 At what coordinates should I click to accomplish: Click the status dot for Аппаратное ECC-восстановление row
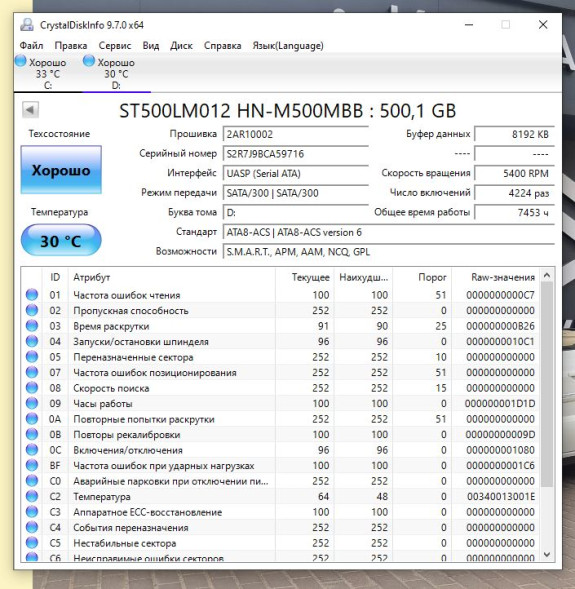(x=32, y=512)
